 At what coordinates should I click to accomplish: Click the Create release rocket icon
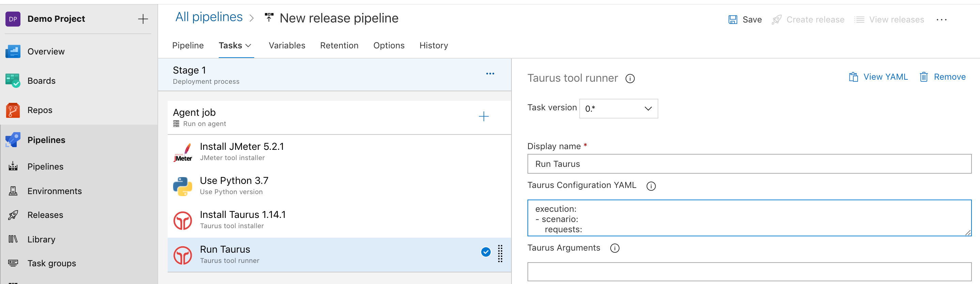point(777,20)
